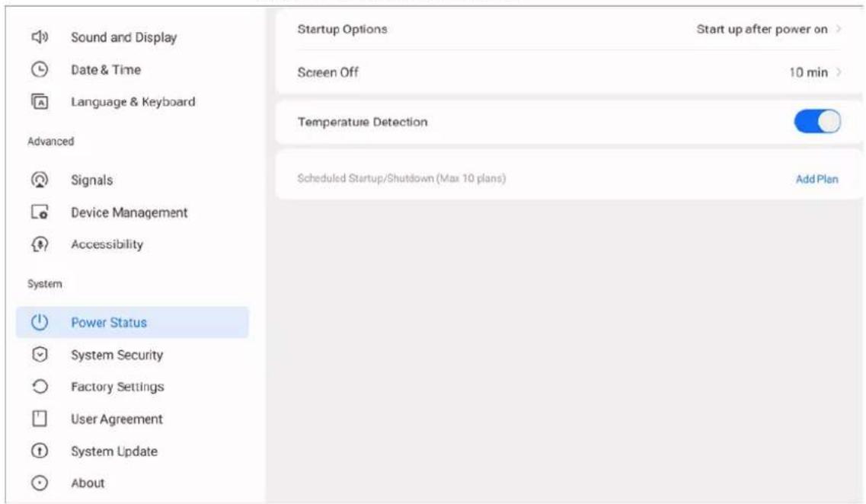Click the Sound and Display speaker icon
The image size is (866, 504).
point(40,37)
